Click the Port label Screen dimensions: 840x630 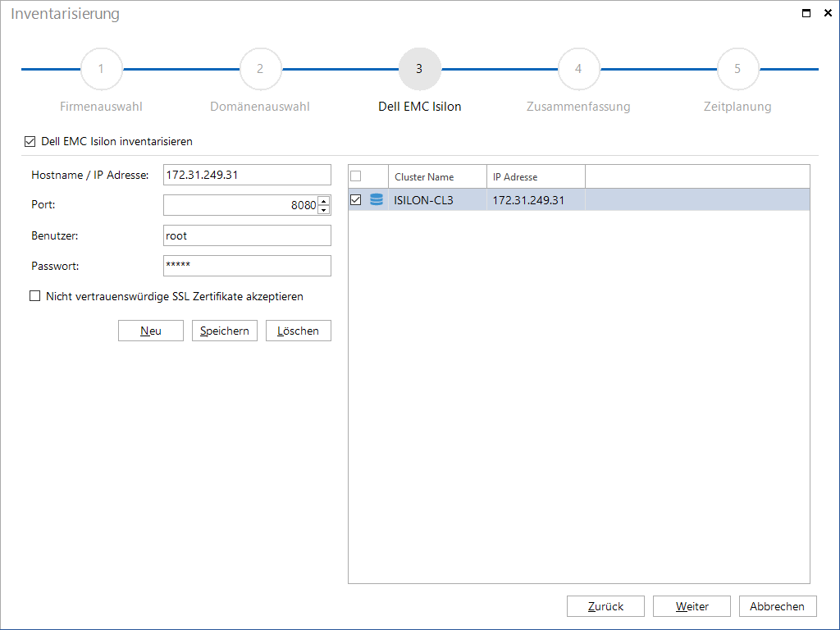click(x=43, y=204)
